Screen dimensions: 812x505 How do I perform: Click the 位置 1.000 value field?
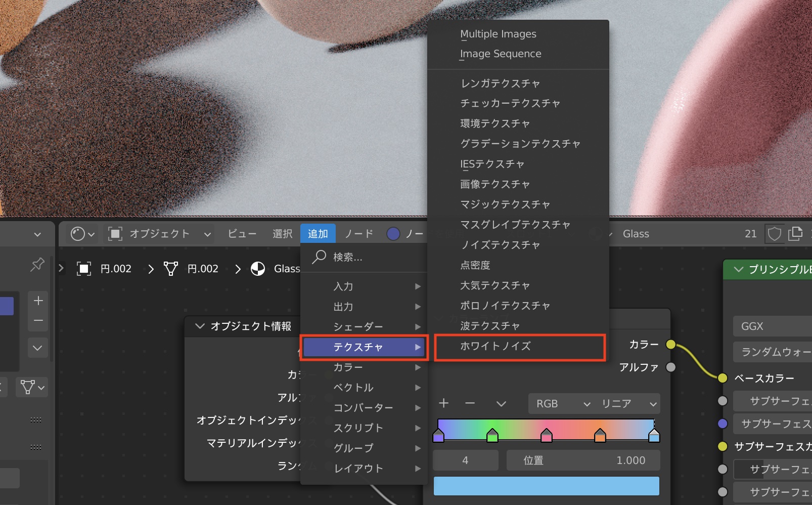tap(583, 460)
